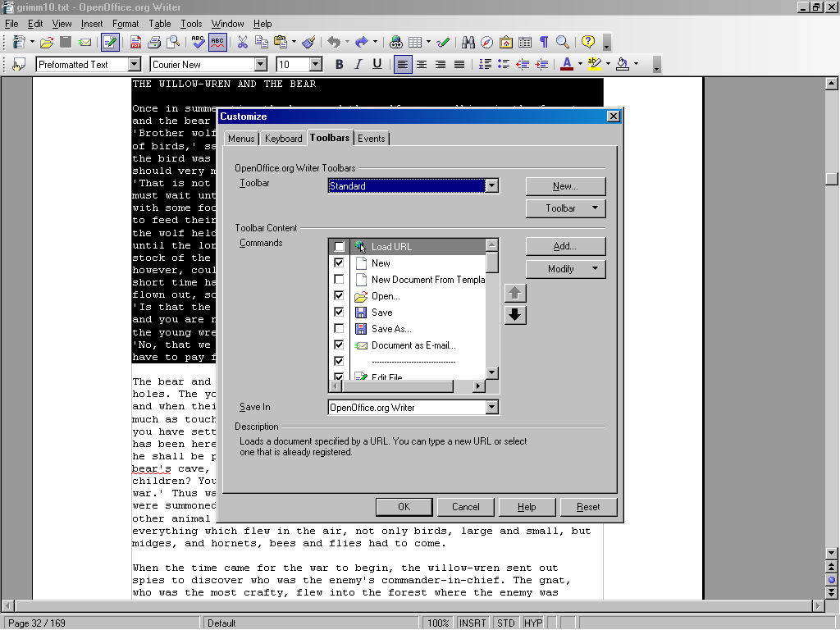Click the Copy icon in the toolbar

(x=262, y=42)
